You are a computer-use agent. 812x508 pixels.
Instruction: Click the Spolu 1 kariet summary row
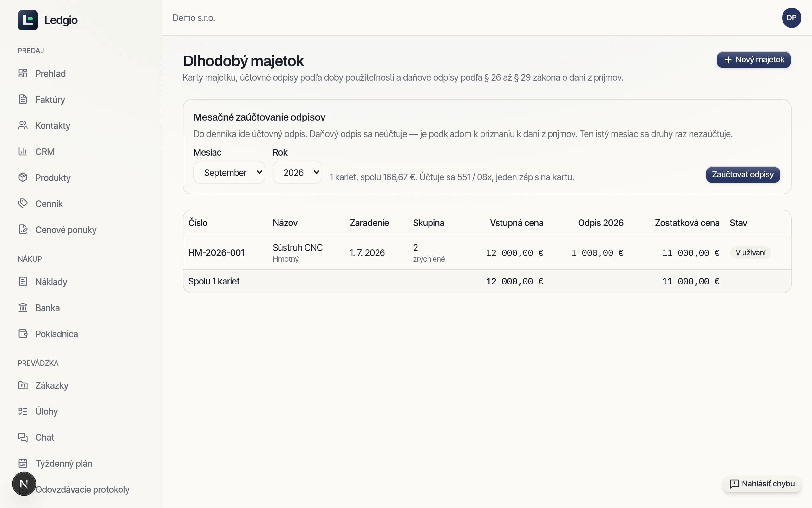(x=487, y=281)
